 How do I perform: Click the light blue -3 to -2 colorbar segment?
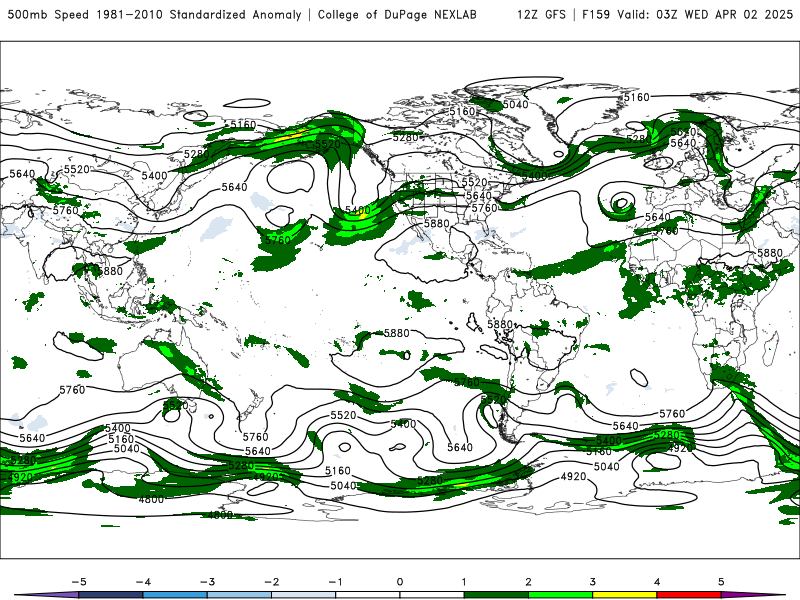239,595
